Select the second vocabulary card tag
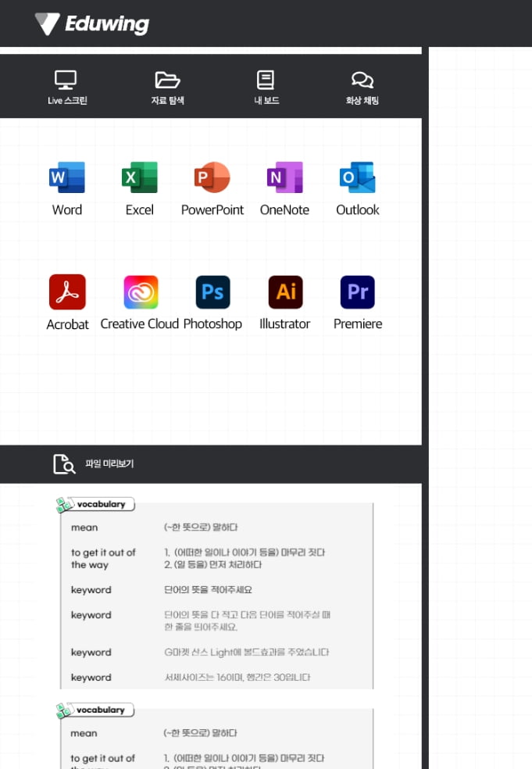The image size is (532, 769). [96, 710]
